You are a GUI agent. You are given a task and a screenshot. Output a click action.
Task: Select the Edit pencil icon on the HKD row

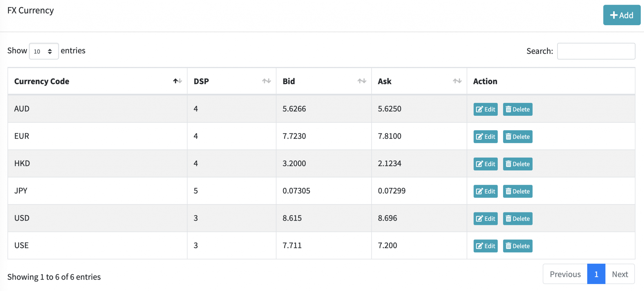click(x=479, y=164)
